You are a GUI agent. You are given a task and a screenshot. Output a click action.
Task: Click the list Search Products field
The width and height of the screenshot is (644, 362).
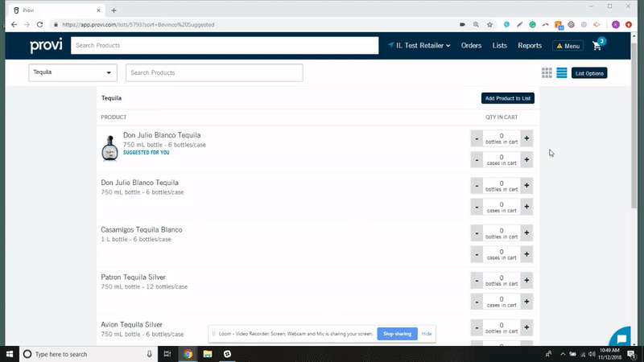(x=214, y=72)
